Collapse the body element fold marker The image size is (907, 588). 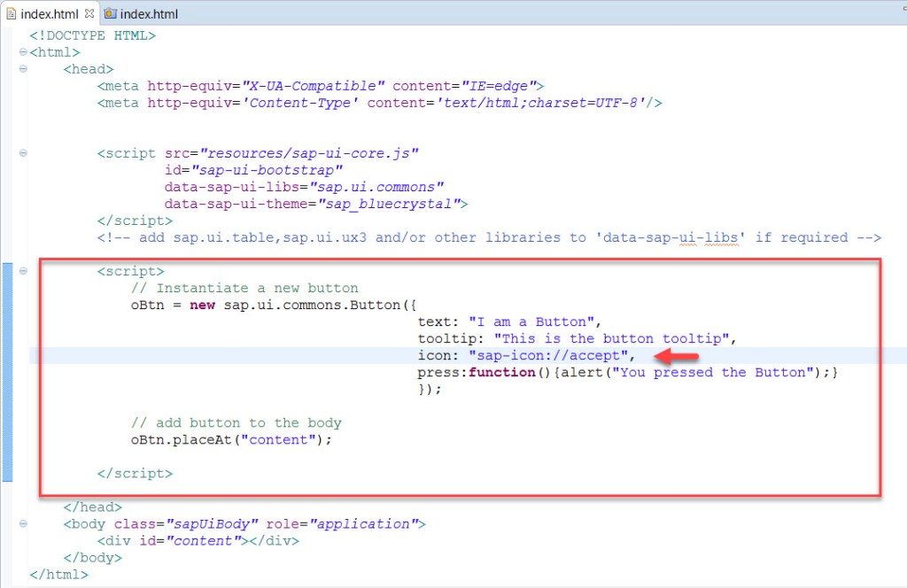click(x=21, y=523)
